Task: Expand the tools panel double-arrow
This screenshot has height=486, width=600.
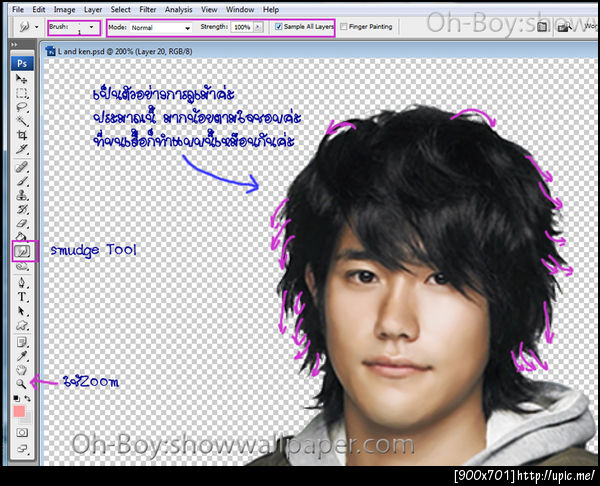Action: pos(15,45)
